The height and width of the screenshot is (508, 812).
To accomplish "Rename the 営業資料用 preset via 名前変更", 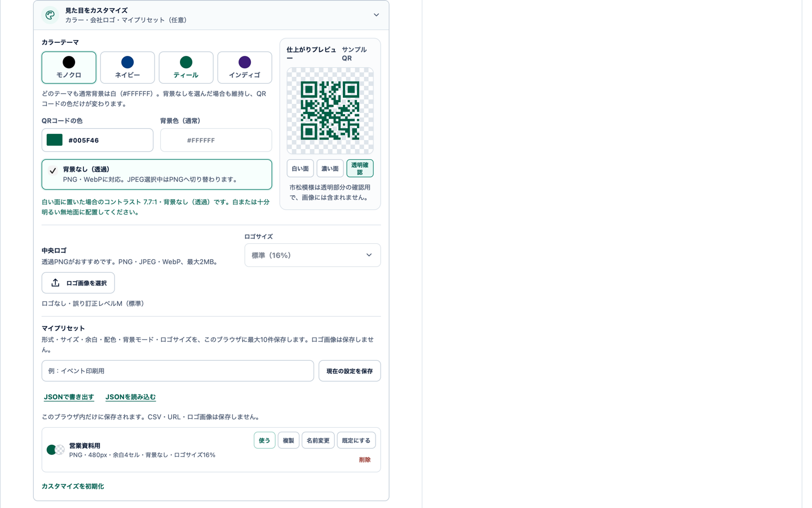I will click(x=318, y=440).
